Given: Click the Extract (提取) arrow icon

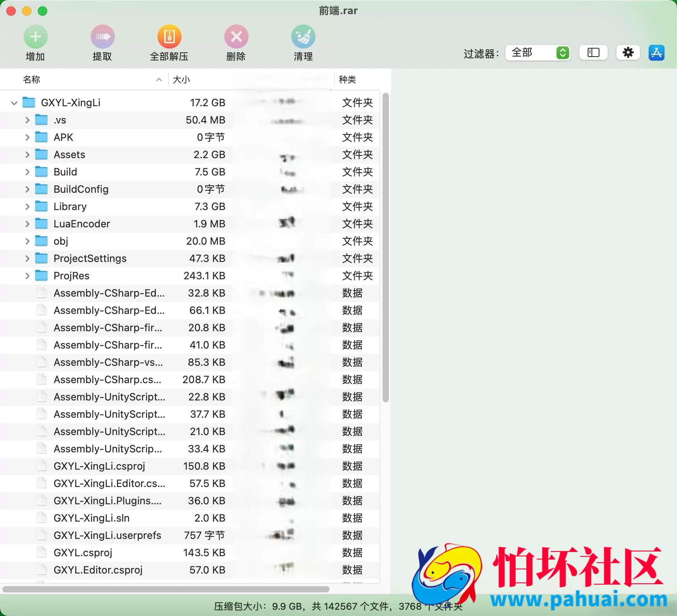Looking at the screenshot, I should click(x=102, y=37).
